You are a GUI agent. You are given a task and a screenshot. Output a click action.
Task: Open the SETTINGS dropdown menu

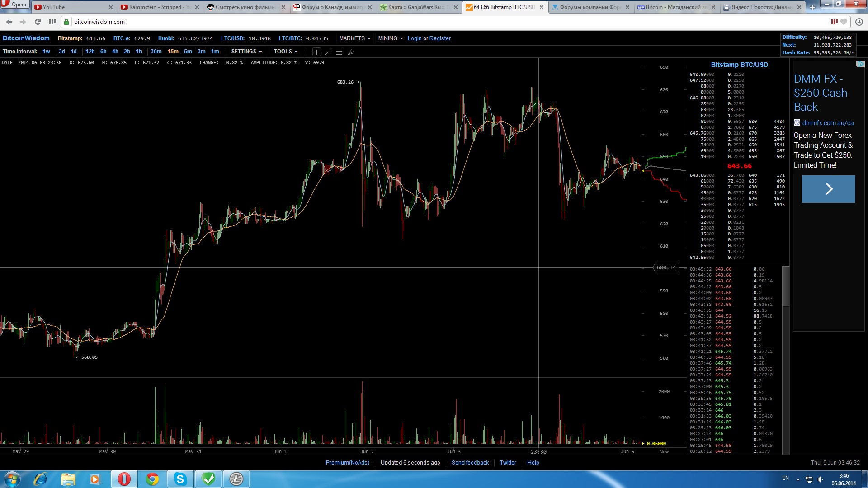pyautogui.click(x=246, y=52)
